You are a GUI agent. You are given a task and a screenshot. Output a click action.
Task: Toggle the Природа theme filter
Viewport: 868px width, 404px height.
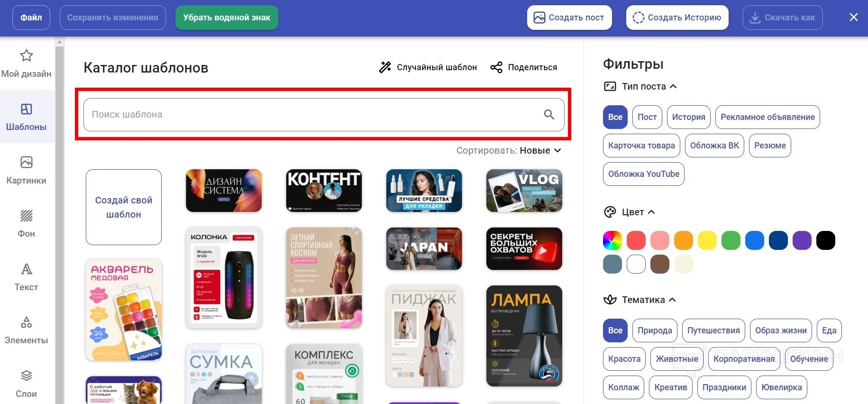[655, 331]
